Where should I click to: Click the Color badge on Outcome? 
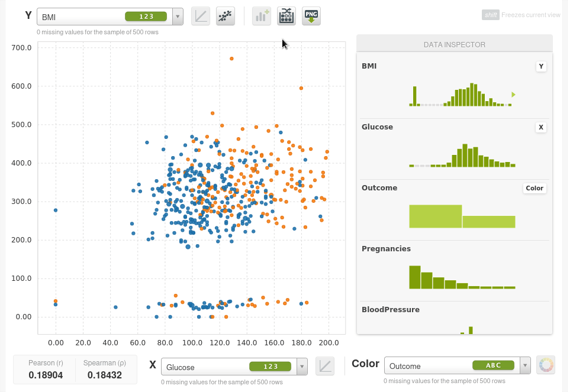click(534, 188)
